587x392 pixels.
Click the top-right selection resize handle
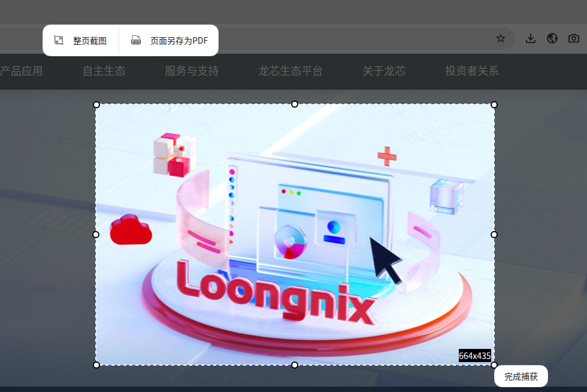coord(494,105)
